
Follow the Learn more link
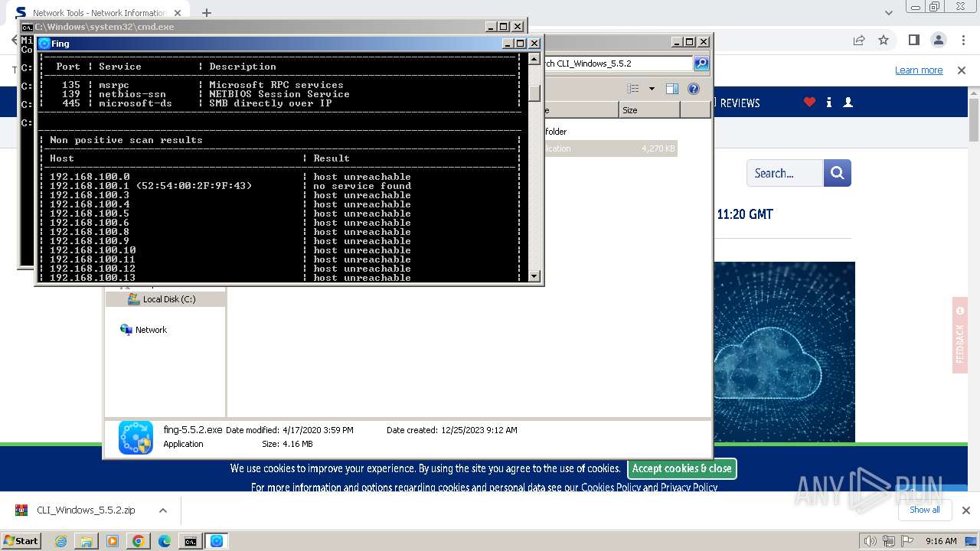click(x=919, y=70)
